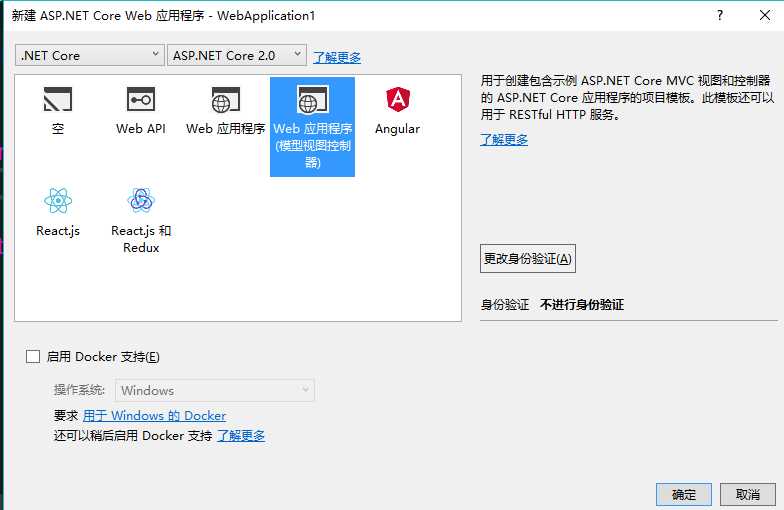Image resolution: width=784 pixels, height=510 pixels.
Task: Cancel dialog with 取消 button
Action: pos(748,494)
